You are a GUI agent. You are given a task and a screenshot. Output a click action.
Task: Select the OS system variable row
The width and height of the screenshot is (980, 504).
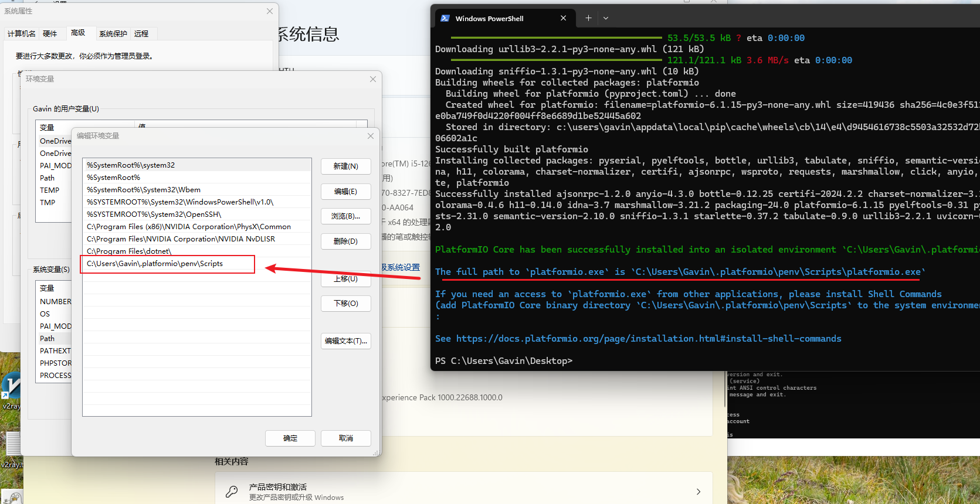point(54,314)
